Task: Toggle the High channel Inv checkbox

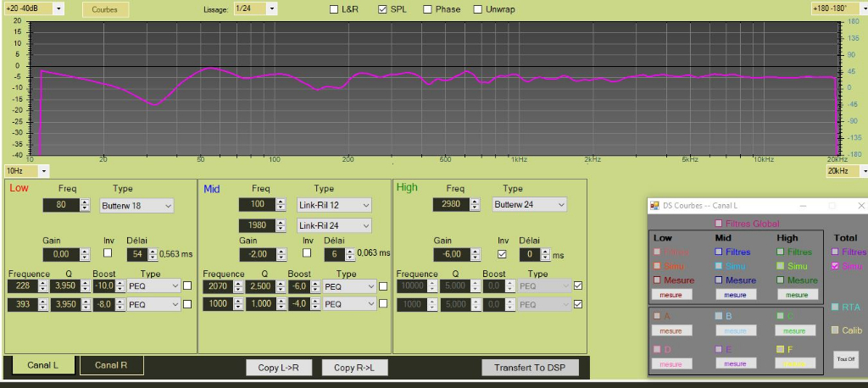Action: tap(502, 253)
